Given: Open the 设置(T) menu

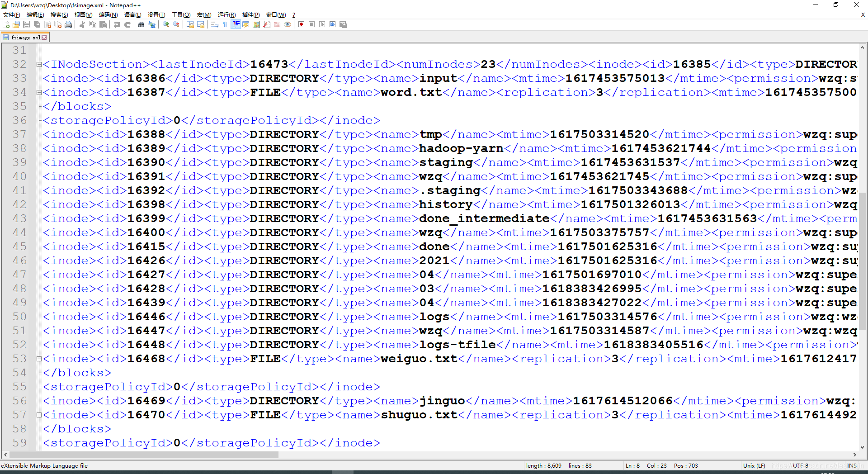Looking at the screenshot, I should tap(156, 15).
